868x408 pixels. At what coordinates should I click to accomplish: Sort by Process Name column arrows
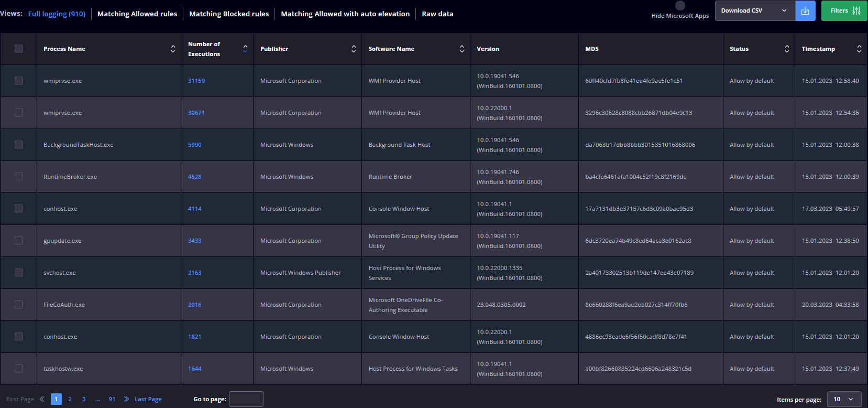pyautogui.click(x=173, y=49)
